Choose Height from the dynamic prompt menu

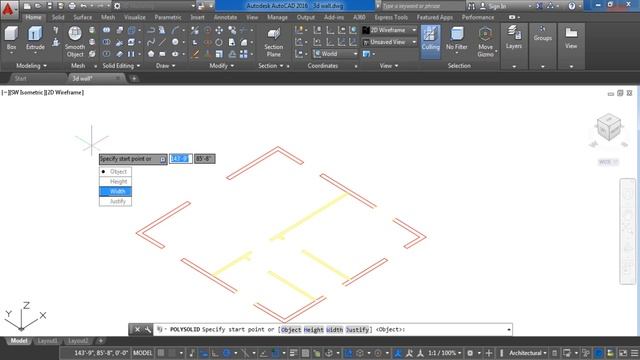pos(116,181)
